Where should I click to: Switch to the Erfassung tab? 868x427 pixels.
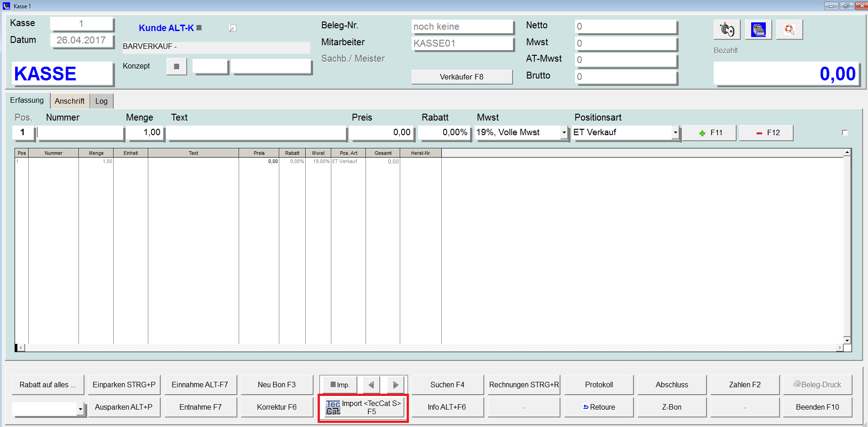coord(27,100)
